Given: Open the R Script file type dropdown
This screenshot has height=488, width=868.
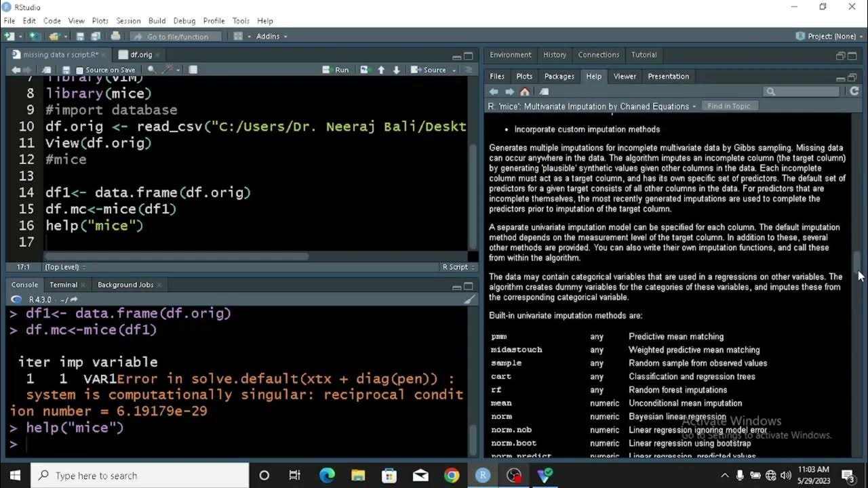Looking at the screenshot, I should (x=457, y=267).
